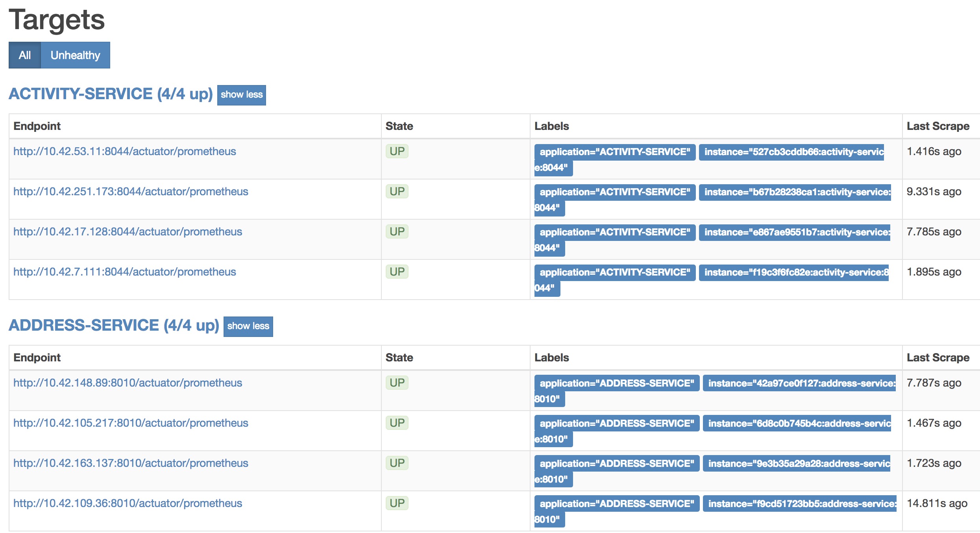The image size is (980, 533).
Task: Click UP state badge for 10.42.17.128
Action: point(397,231)
